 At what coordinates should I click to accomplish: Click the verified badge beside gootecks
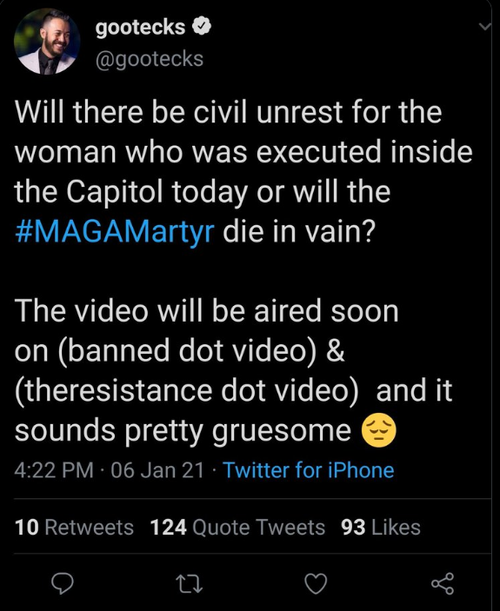click(x=202, y=27)
